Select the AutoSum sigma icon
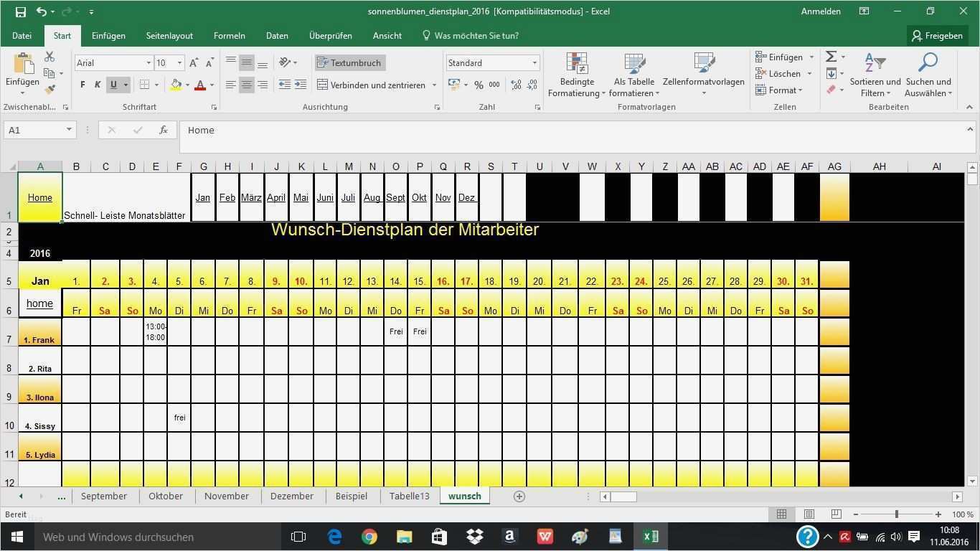The image size is (980, 551). click(830, 57)
